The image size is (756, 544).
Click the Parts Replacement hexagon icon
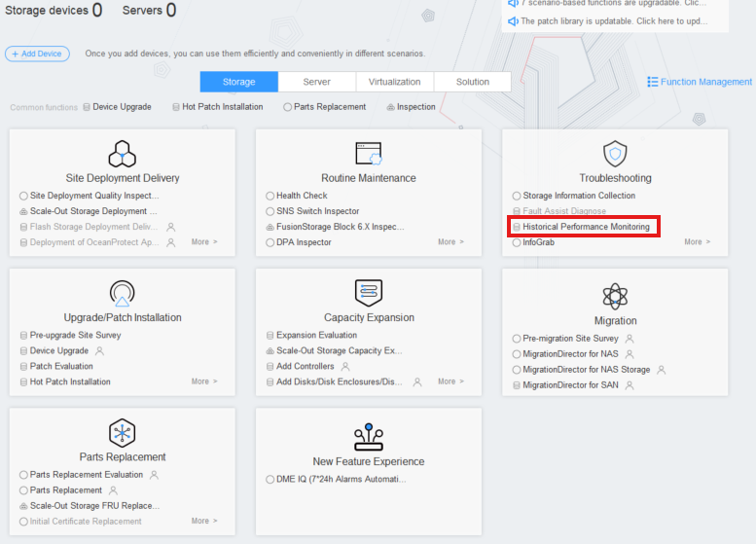tap(122, 433)
